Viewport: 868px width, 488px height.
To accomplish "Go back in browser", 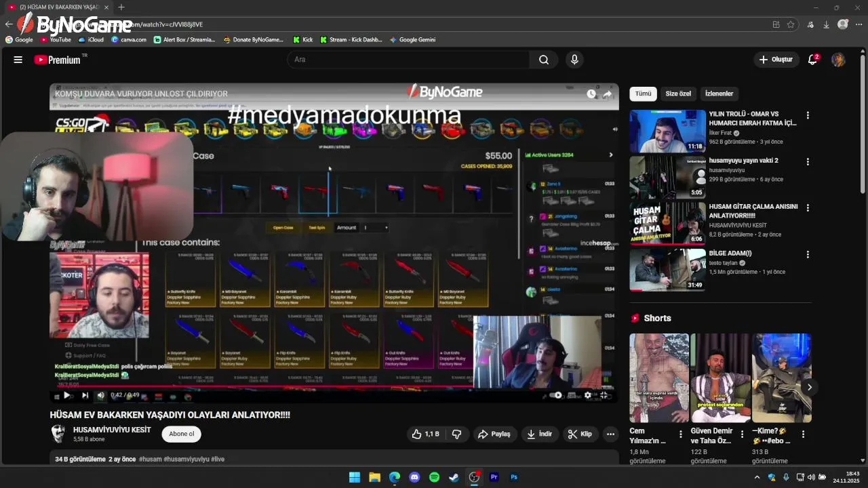I will [x=9, y=24].
